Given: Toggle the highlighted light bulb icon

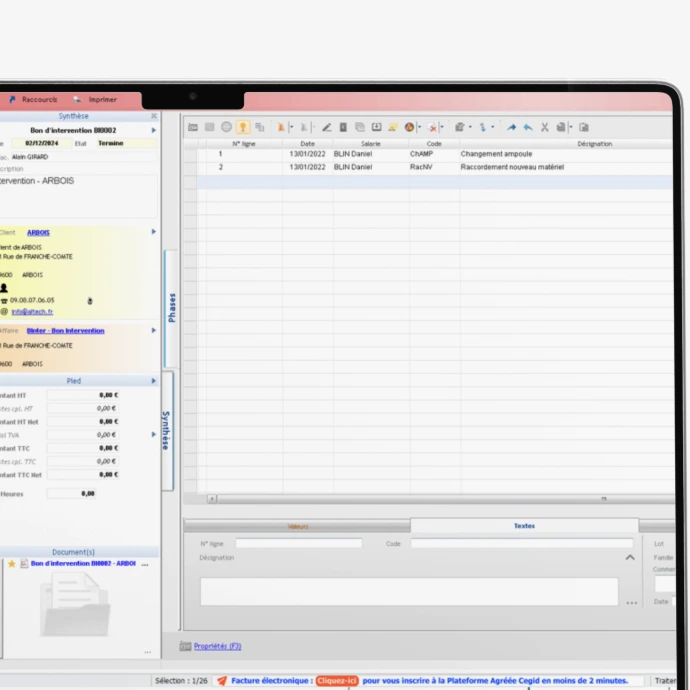Looking at the screenshot, I should [242, 127].
